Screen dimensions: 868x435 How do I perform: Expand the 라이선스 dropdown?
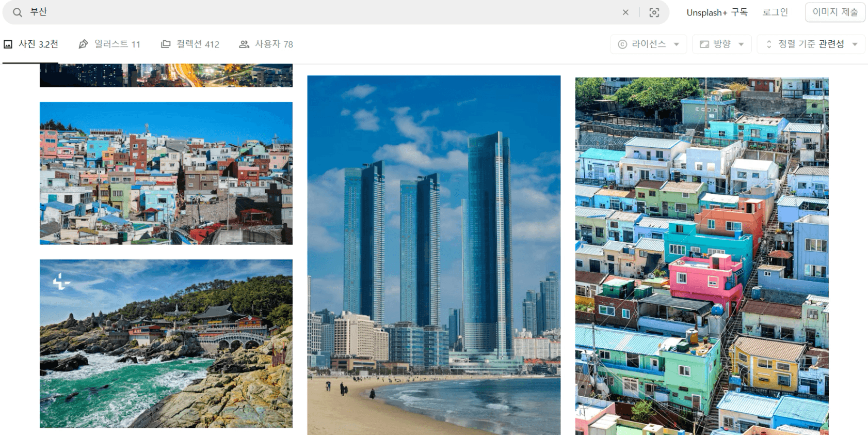coord(648,44)
